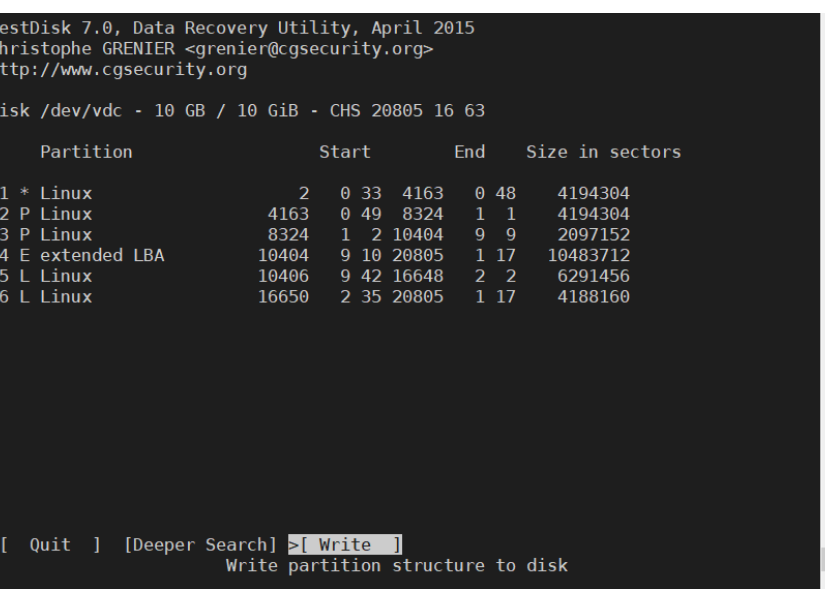Click the Partition column header
The height and width of the screenshot is (589, 825).
(x=86, y=153)
